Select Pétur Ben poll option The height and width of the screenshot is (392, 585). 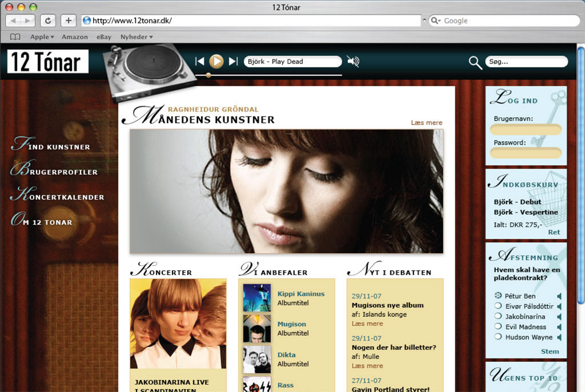coord(498,295)
